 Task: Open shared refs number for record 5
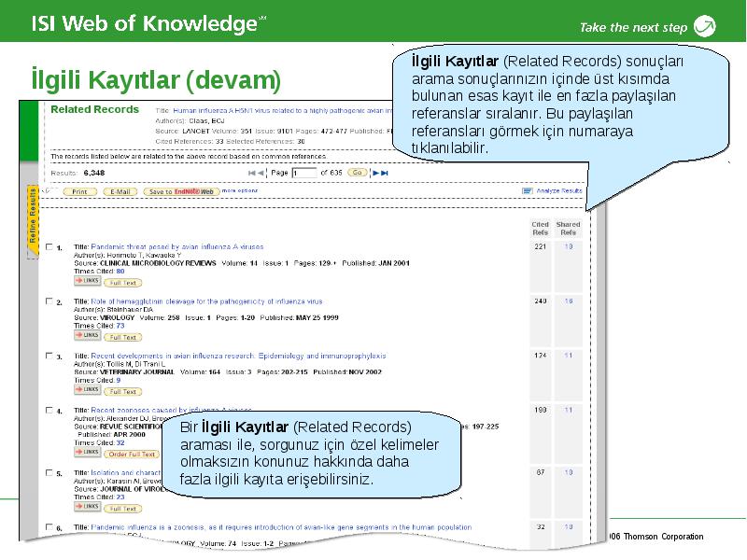[569, 472]
